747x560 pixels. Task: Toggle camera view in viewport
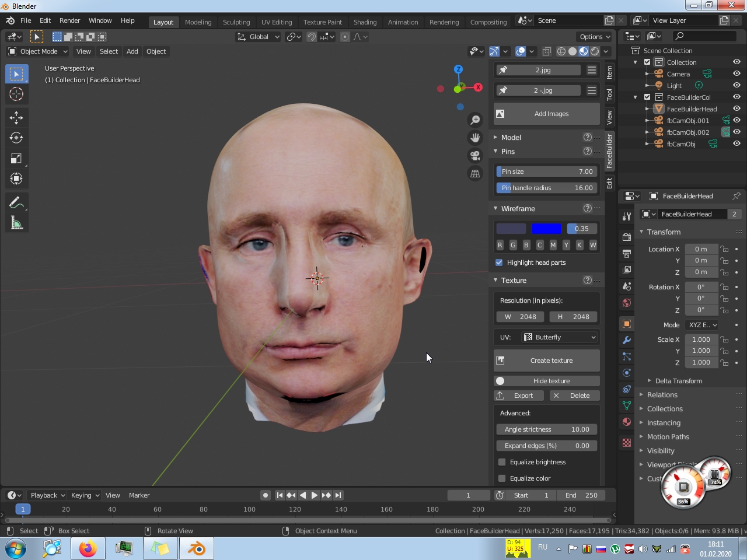click(475, 155)
